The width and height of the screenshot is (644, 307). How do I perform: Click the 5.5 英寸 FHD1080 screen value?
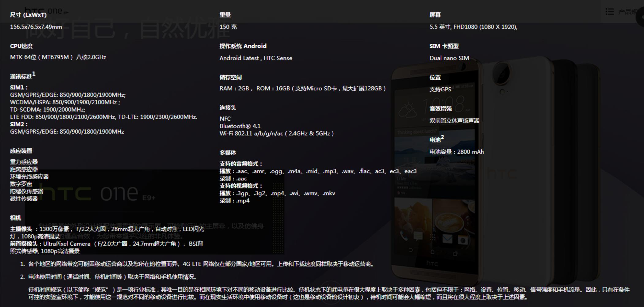pyautogui.click(x=473, y=27)
